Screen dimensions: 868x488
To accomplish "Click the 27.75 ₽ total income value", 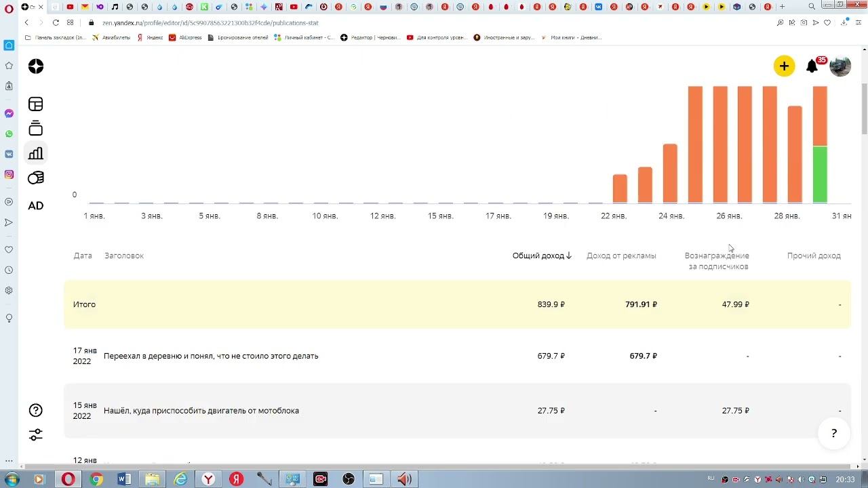I will [551, 411].
